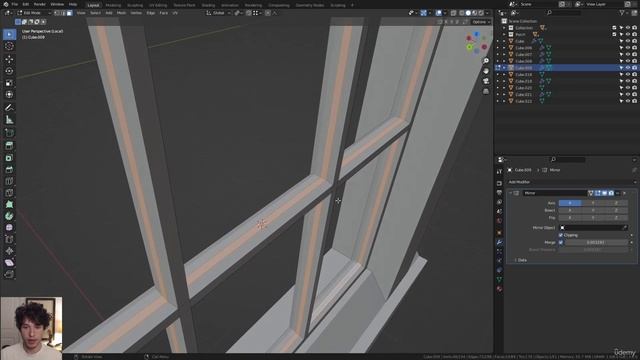Switch to vertex select mode

coord(57,13)
